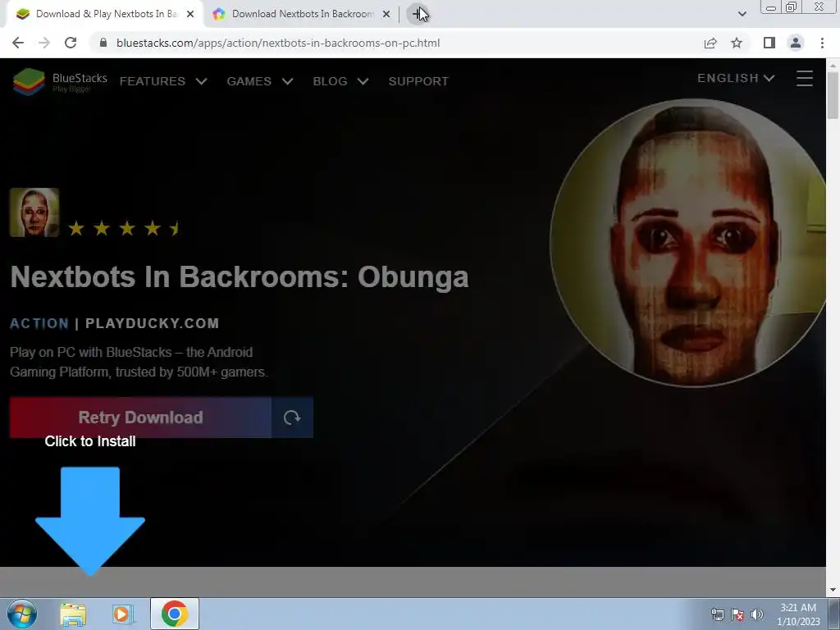This screenshot has height=630, width=840.
Task: Bookmark this page with star icon
Action: tap(737, 43)
